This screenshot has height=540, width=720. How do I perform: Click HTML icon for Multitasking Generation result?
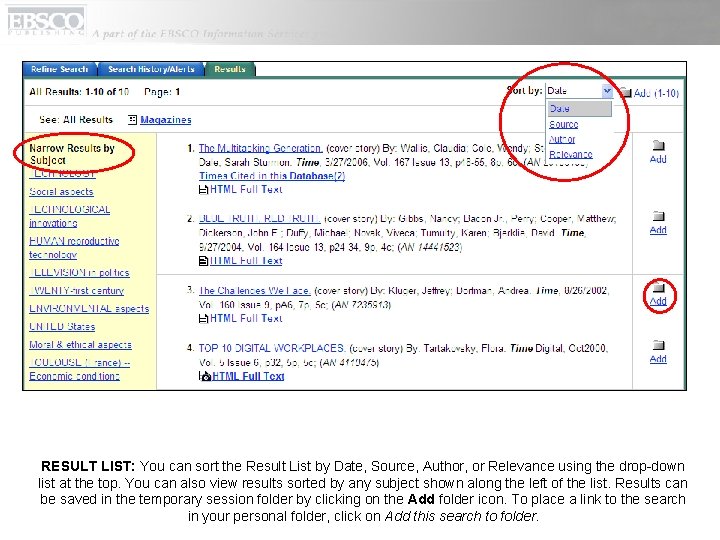point(203,189)
